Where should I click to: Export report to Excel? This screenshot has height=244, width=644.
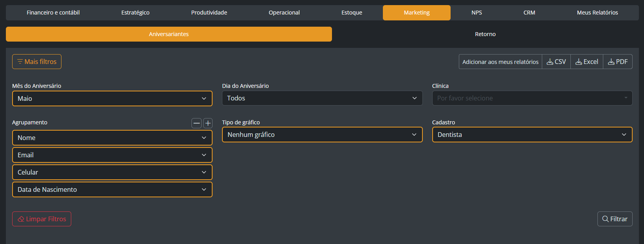pyautogui.click(x=587, y=62)
